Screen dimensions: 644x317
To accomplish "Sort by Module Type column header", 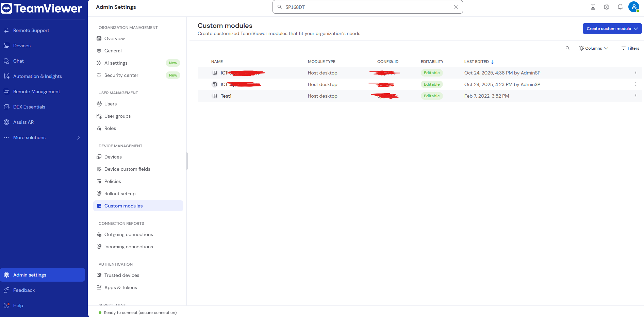I will (321, 62).
